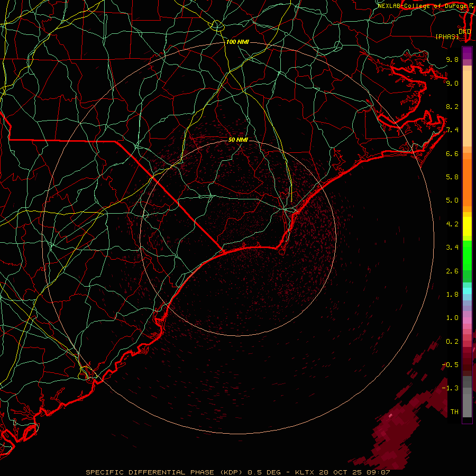Click the 1.0 scale label

(x=452, y=318)
